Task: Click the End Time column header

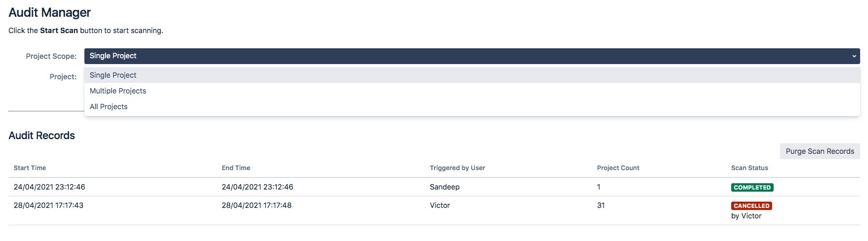Action: pyautogui.click(x=236, y=168)
